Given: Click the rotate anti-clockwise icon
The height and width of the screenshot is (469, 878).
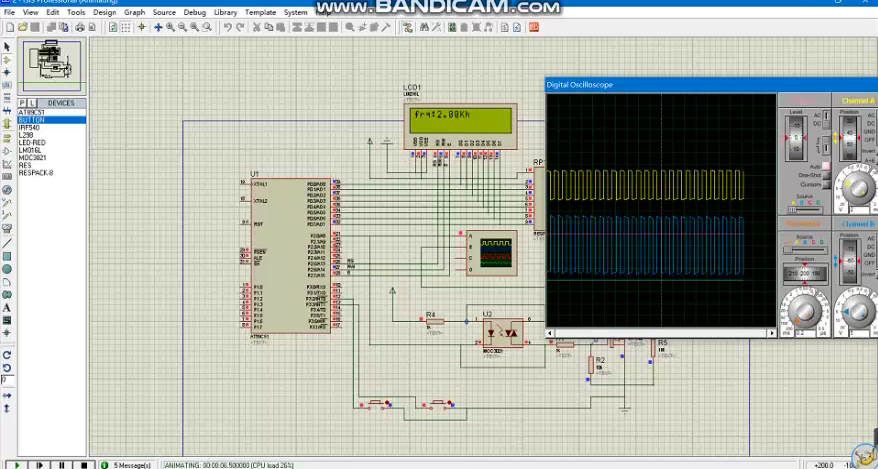Looking at the screenshot, I should (x=7, y=368).
